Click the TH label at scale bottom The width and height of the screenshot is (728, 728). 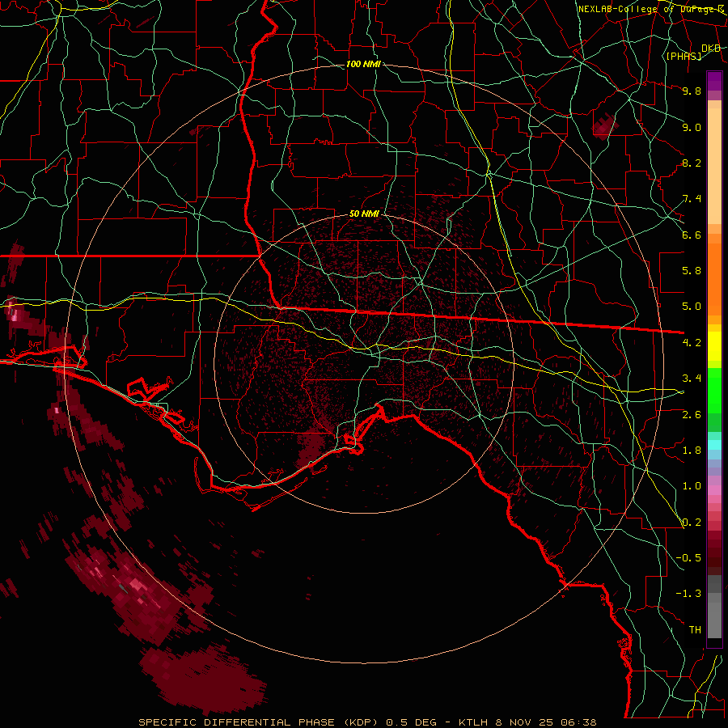point(695,630)
